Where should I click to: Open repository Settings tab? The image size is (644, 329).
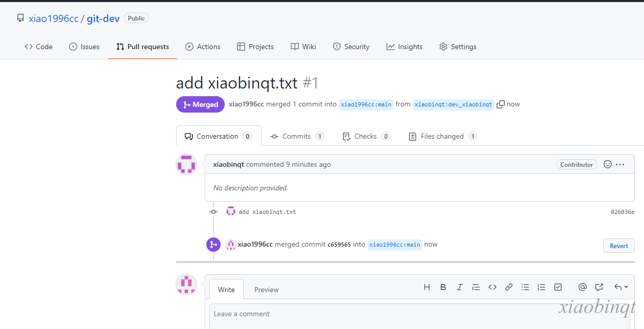pyautogui.click(x=458, y=47)
